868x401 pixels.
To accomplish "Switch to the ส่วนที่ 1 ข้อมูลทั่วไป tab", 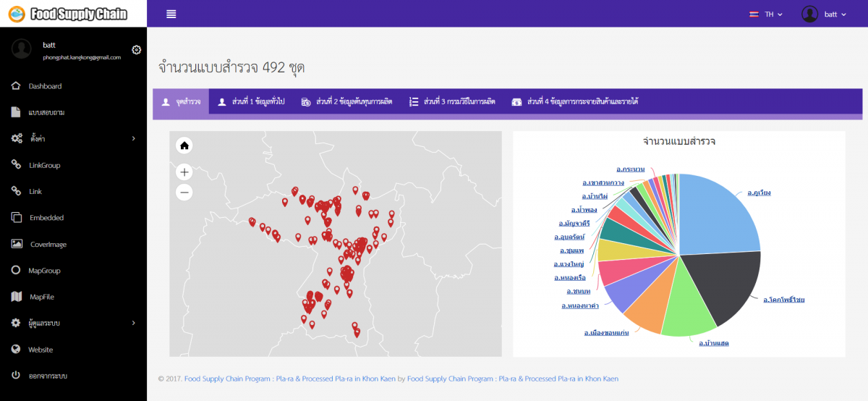I will (251, 102).
